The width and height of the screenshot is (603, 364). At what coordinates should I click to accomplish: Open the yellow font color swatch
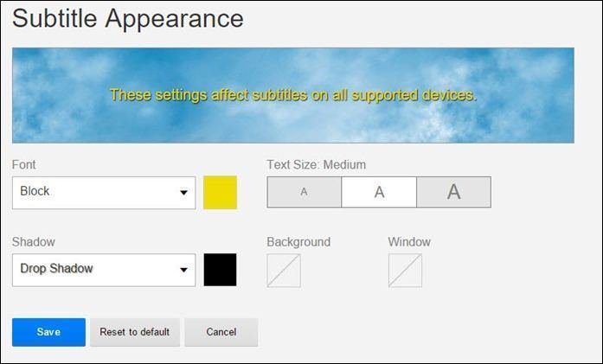tap(220, 193)
